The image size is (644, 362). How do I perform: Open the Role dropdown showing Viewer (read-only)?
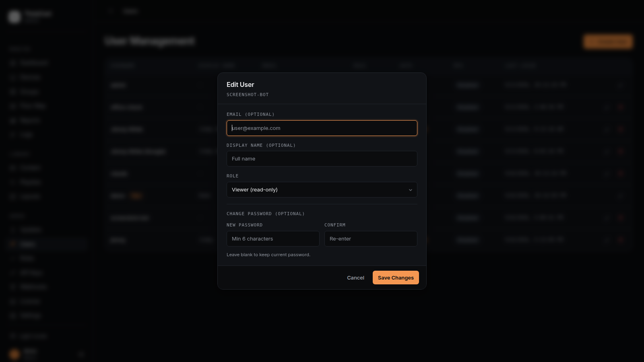click(322, 190)
